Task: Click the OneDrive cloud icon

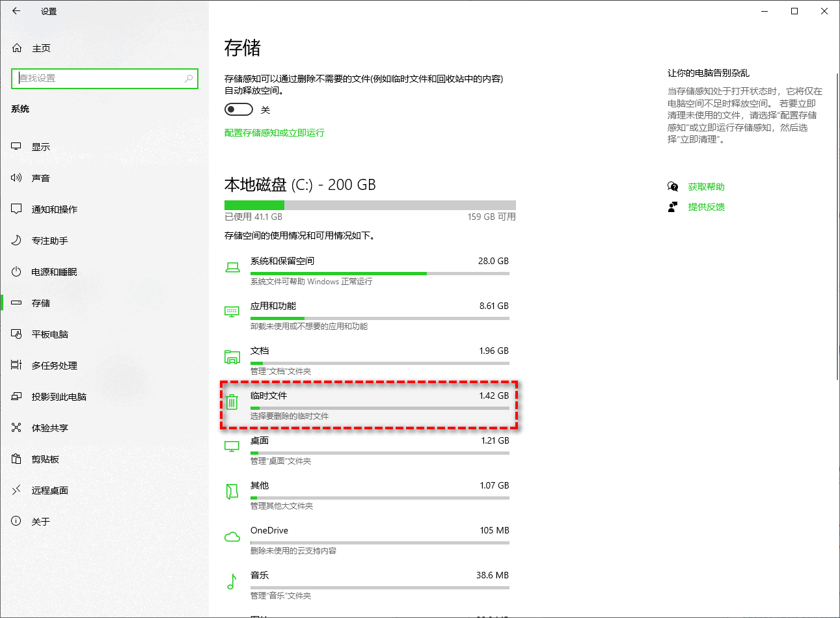Action: [x=232, y=537]
